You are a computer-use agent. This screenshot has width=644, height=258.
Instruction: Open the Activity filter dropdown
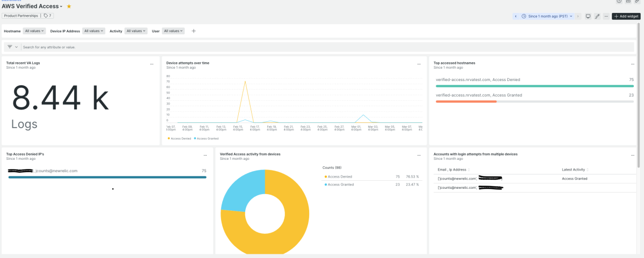136,31
